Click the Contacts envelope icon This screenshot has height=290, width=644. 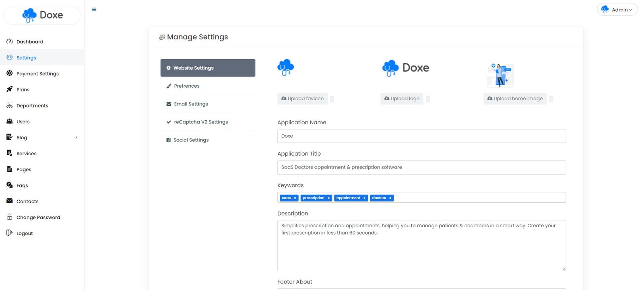pyautogui.click(x=10, y=201)
